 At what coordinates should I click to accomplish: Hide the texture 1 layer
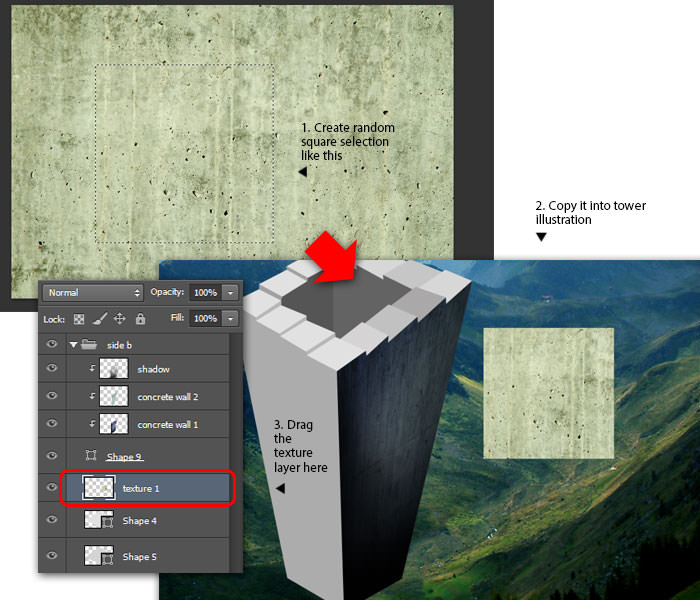52,487
